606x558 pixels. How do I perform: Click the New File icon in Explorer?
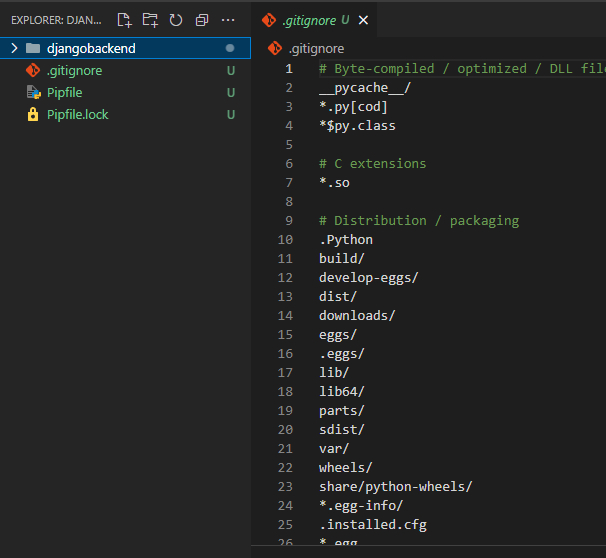124,20
